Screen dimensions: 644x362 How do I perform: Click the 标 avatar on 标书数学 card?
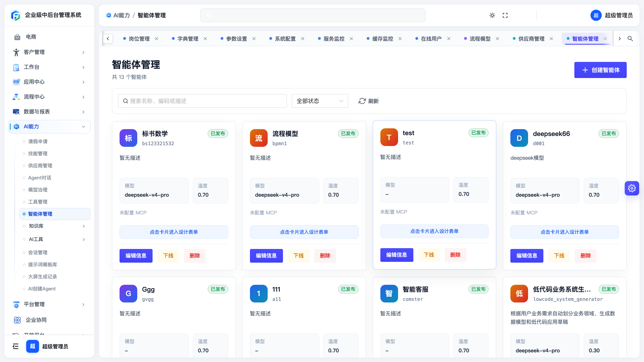[128, 138]
